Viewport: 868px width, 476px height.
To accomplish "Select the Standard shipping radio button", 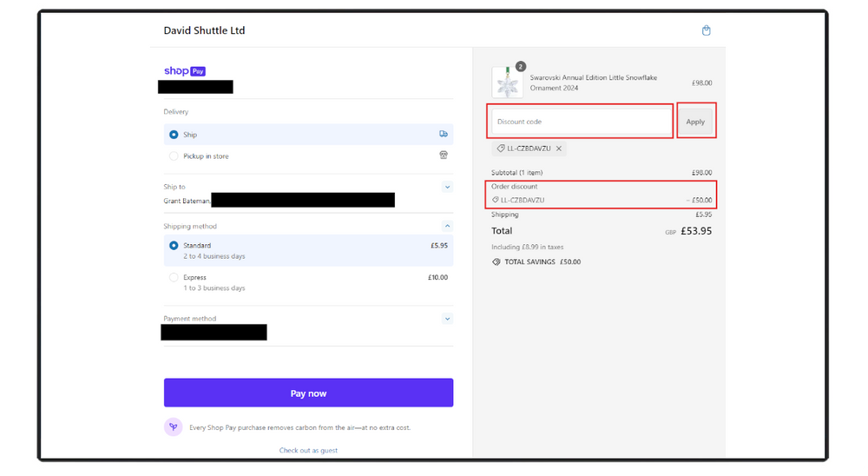I will tap(174, 246).
